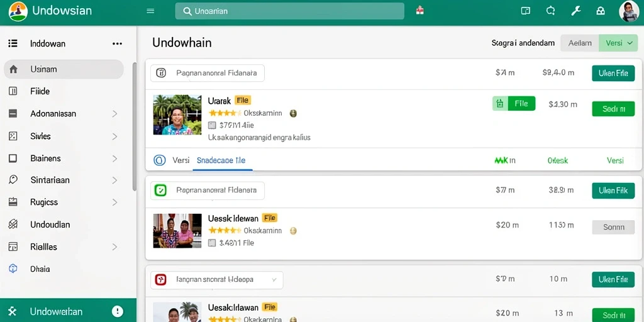Click the Unoarian search field
This screenshot has height=322, width=644.
(x=289, y=11)
